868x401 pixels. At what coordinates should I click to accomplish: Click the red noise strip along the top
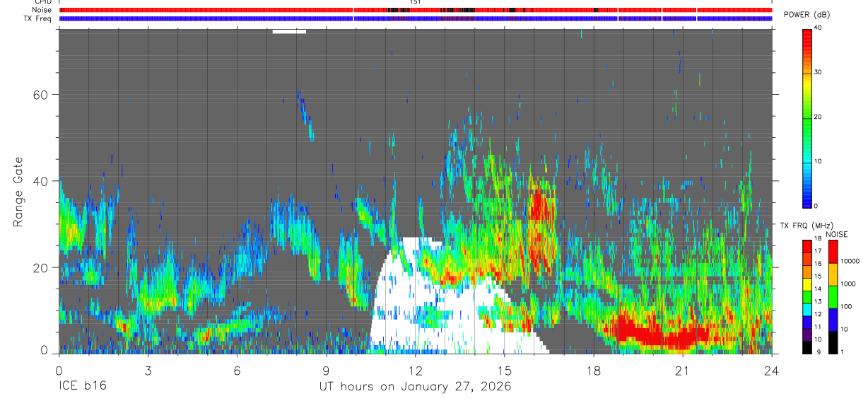pyautogui.click(x=416, y=10)
